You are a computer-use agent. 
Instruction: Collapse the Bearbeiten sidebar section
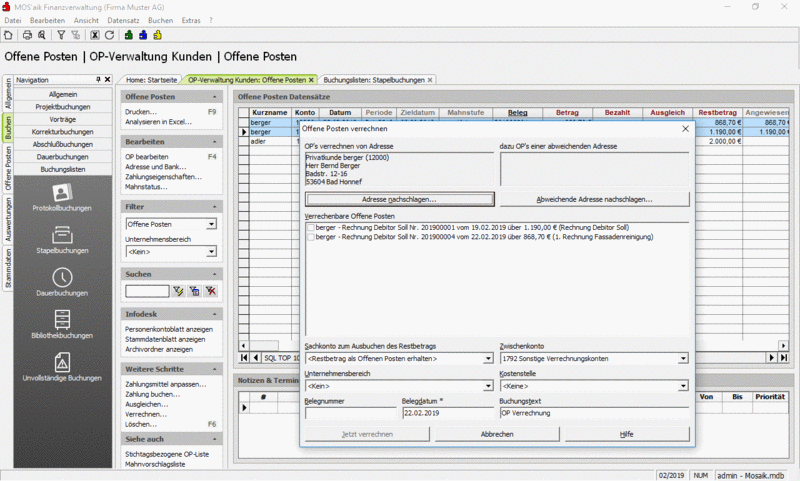click(x=214, y=142)
